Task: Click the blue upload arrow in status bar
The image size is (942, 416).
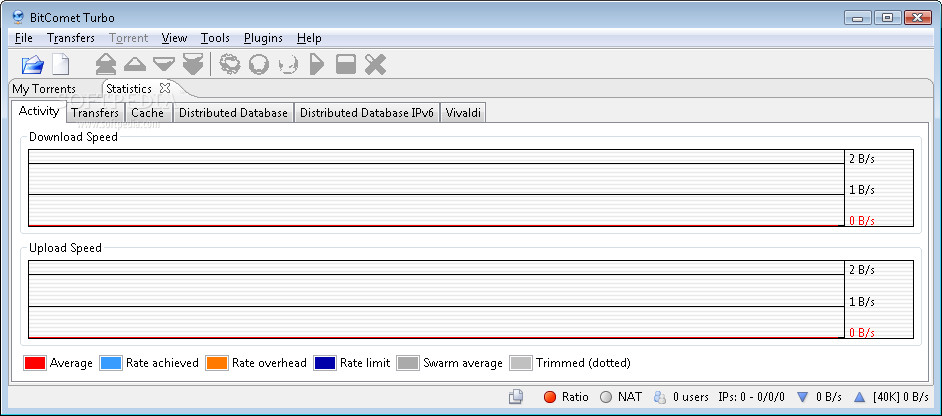Action: pos(859,397)
